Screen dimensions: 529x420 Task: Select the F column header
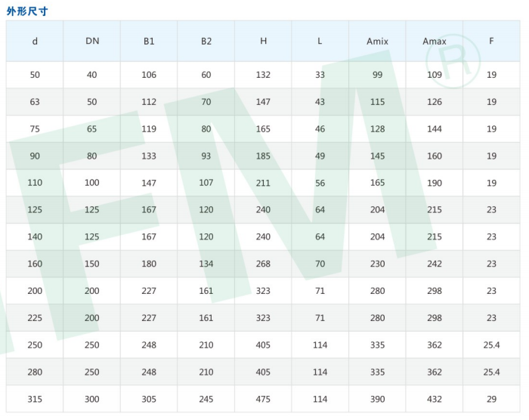click(491, 41)
